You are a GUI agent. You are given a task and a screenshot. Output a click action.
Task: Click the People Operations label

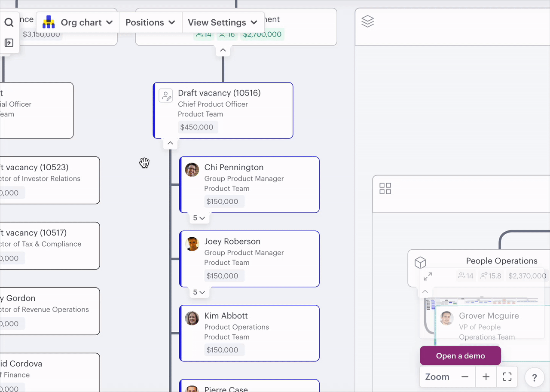pyautogui.click(x=501, y=261)
